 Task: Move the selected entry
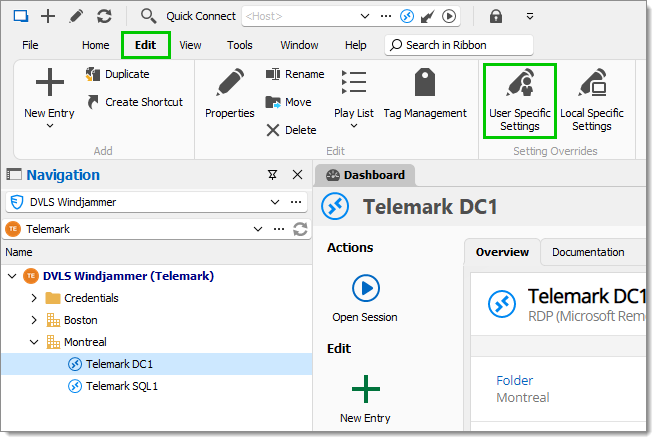pos(288,102)
